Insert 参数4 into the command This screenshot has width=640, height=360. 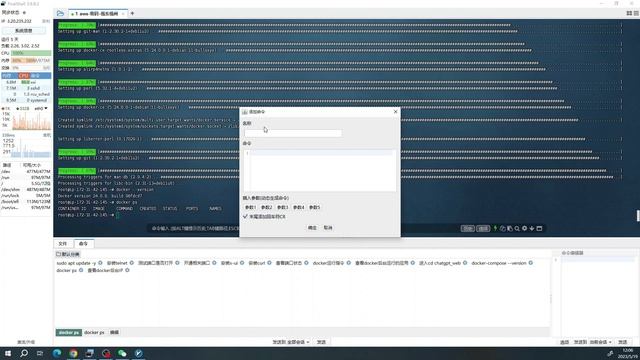pyautogui.click(x=298, y=207)
